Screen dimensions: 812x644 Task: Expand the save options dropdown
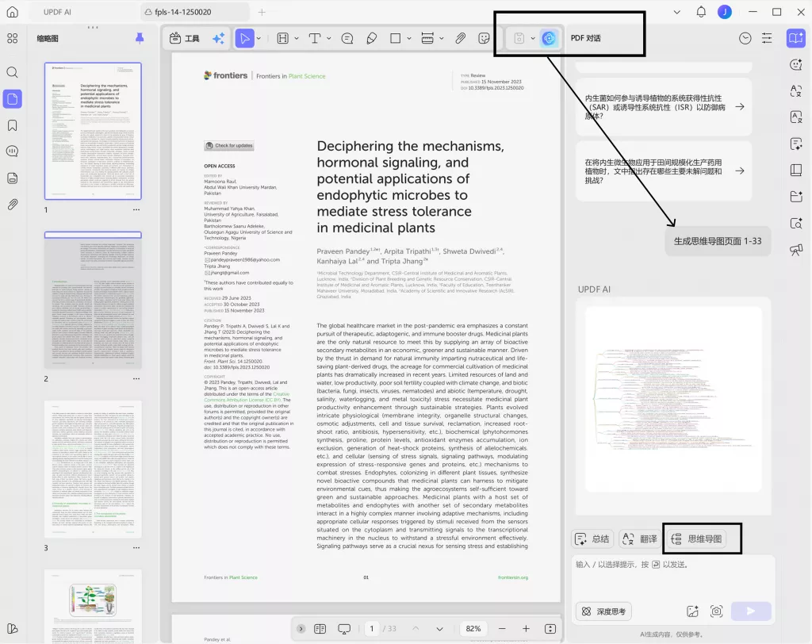click(x=532, y=38)
